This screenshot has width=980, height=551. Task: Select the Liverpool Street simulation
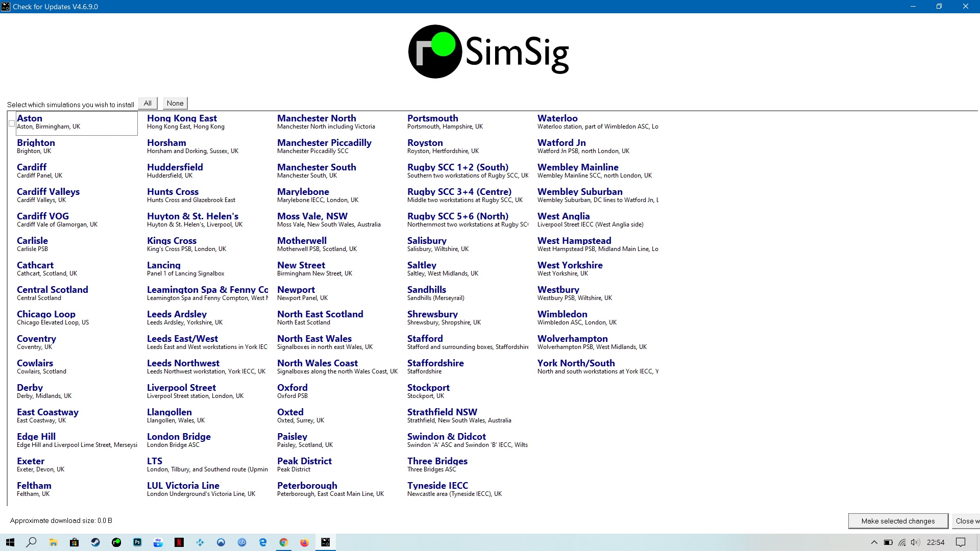(x=195, y=391)
